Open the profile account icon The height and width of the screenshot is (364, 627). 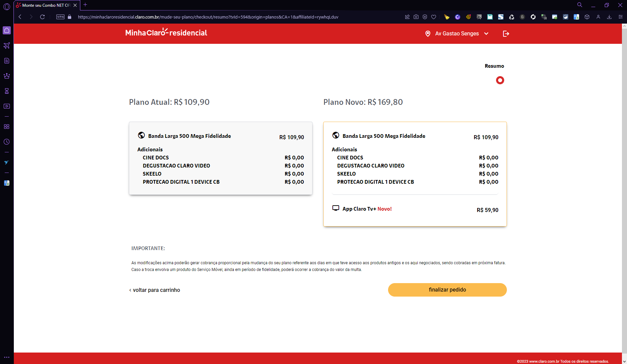coord(598,17)
